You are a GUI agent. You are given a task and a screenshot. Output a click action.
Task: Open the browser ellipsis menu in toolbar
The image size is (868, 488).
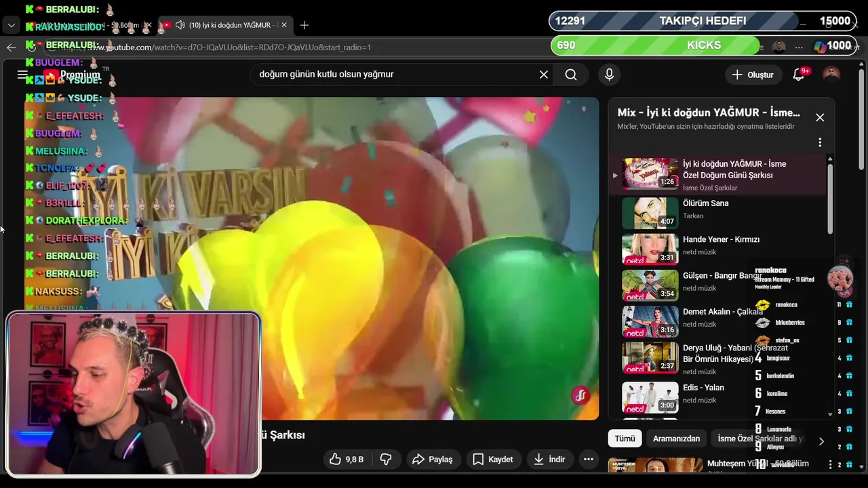[x=799, y=47]
